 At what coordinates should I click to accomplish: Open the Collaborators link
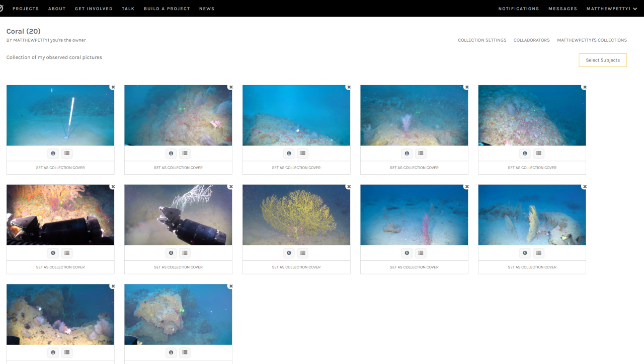532,40
